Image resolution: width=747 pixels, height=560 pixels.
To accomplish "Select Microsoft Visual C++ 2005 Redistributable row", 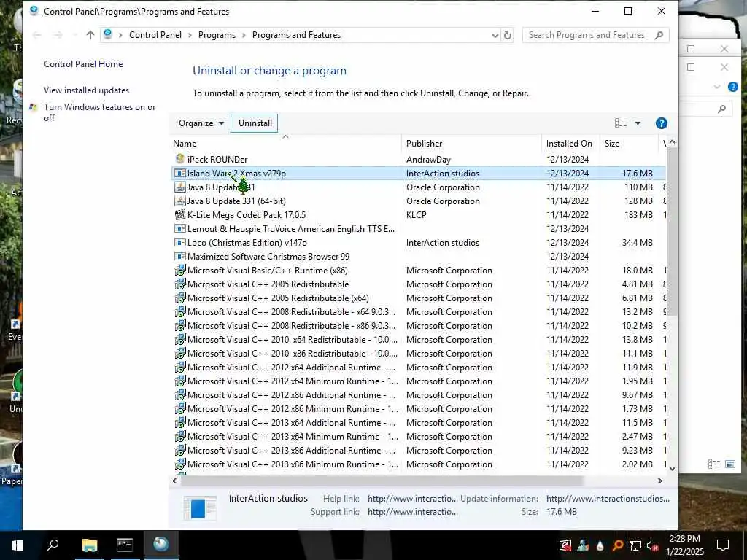I will [418, 284].
